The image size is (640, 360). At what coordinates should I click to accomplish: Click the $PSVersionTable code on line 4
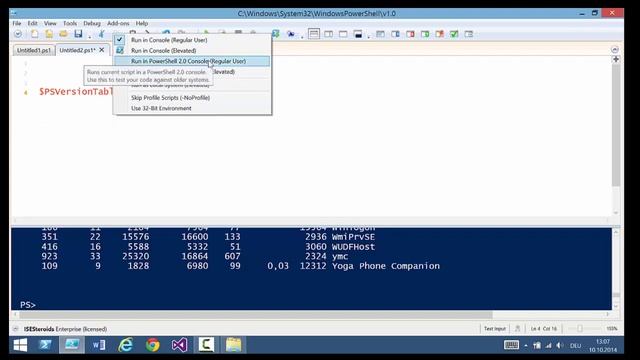click(x=76, y=92)
